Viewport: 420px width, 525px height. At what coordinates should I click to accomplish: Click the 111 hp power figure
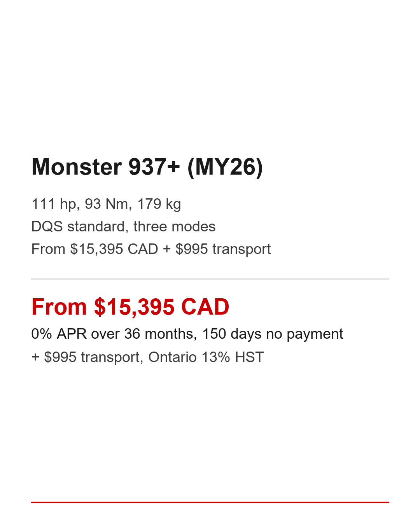(55, 204)
